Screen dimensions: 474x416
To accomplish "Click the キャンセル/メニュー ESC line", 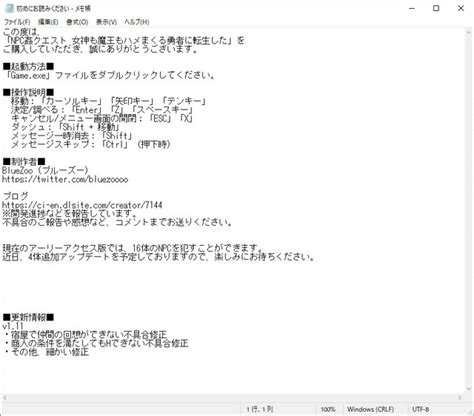I will [102, 118].
